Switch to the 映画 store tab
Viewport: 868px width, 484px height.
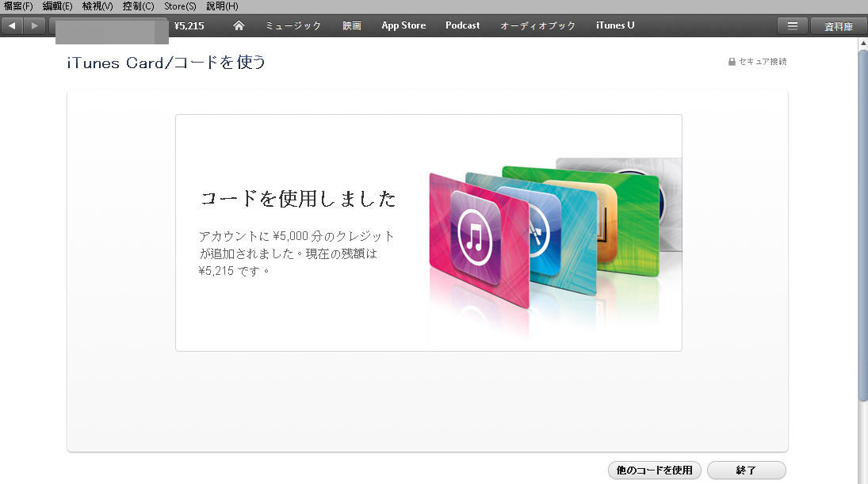click(x=351, y=25)
